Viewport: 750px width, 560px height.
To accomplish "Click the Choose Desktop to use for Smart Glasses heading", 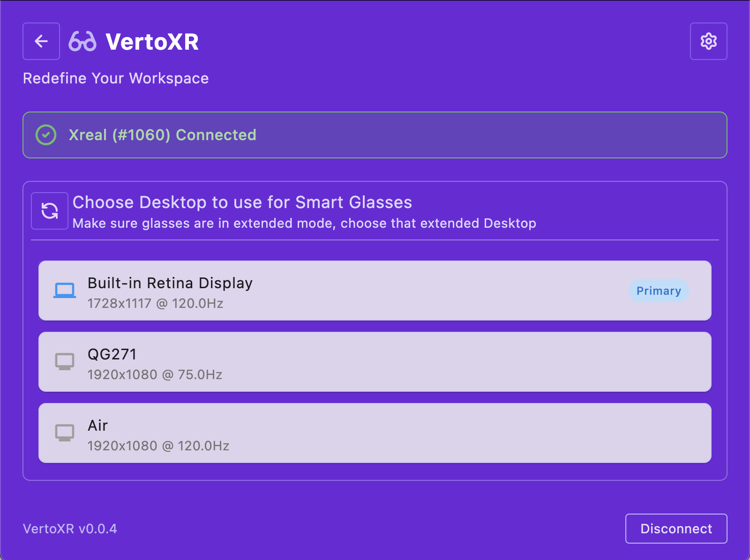I will coord(242,202).
